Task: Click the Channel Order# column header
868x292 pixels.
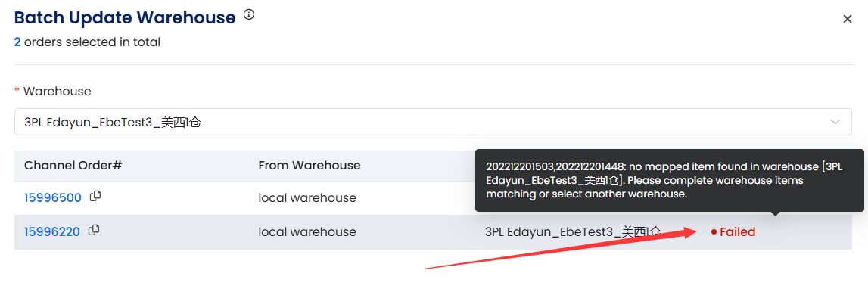Action: [73, 166]
